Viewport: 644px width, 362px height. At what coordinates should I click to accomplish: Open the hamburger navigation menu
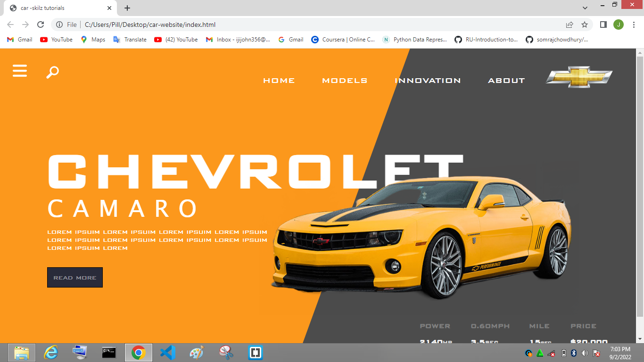tap(19, 71)
